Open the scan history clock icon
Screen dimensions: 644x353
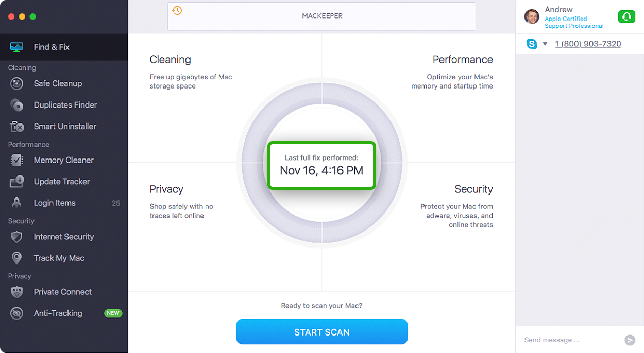[177, 10]
